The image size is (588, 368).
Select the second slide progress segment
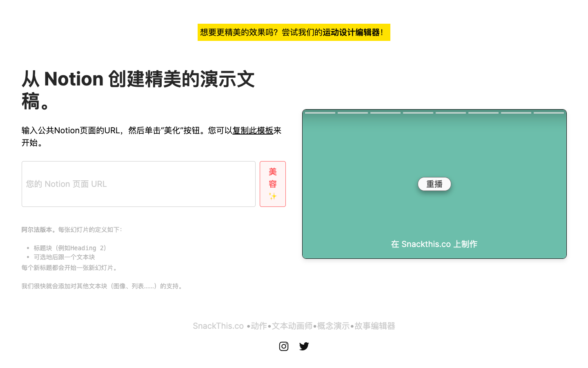353,113
